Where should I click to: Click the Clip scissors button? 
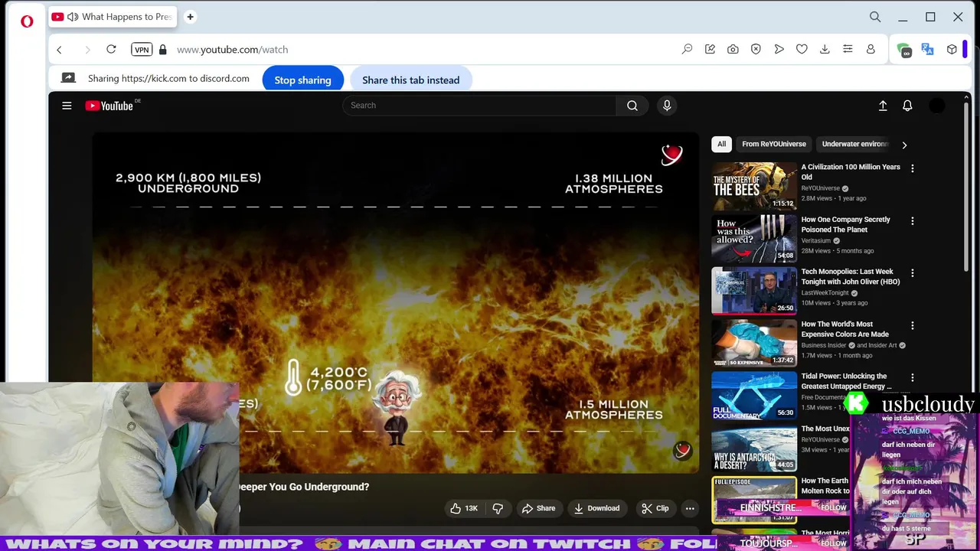point(655,508)
